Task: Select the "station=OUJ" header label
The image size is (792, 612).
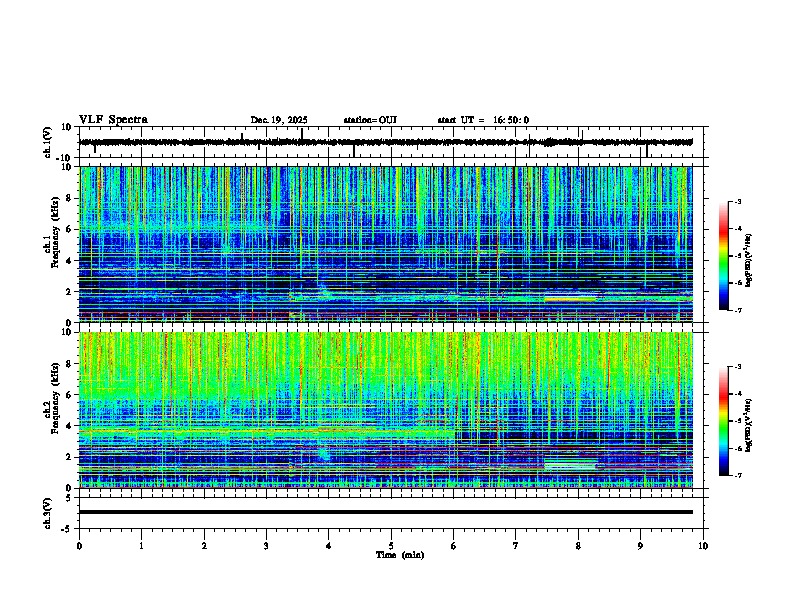Action: [x=370, y=120]
